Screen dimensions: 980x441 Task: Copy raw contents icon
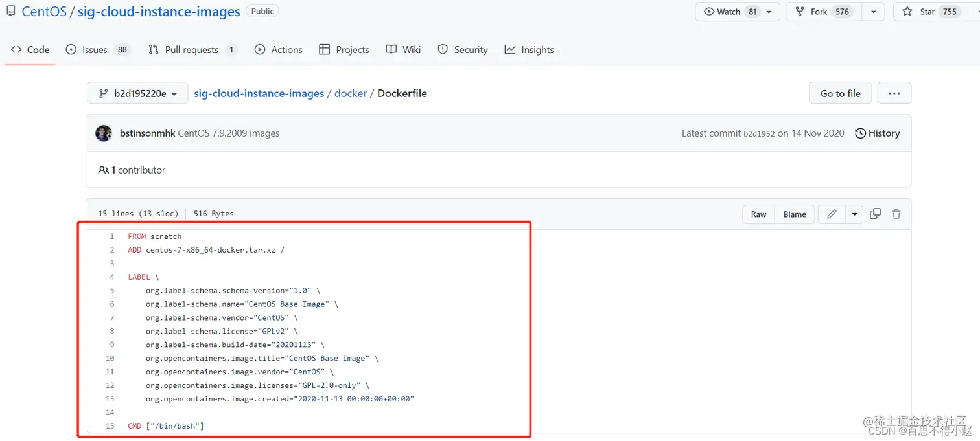tap(875, 214)
